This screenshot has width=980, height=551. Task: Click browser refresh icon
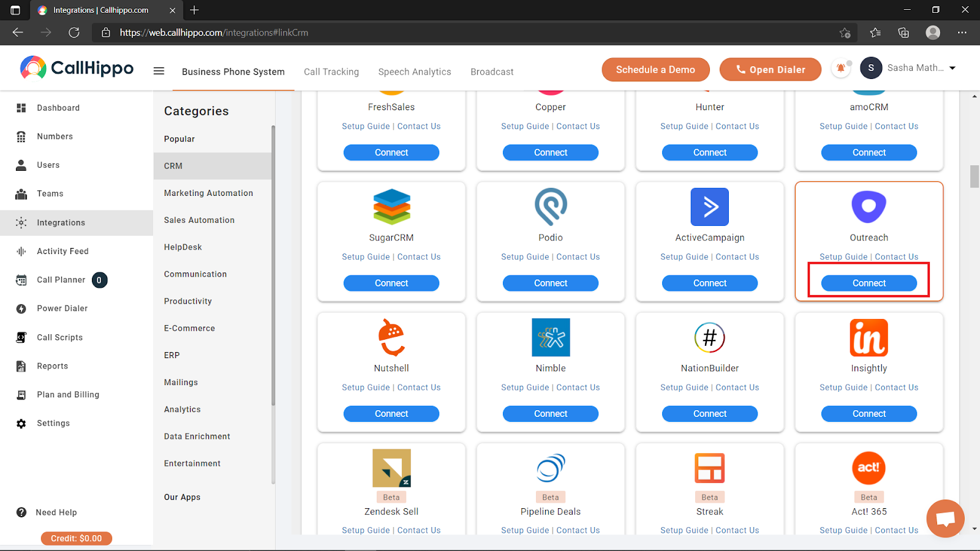[x=74, y=32]
